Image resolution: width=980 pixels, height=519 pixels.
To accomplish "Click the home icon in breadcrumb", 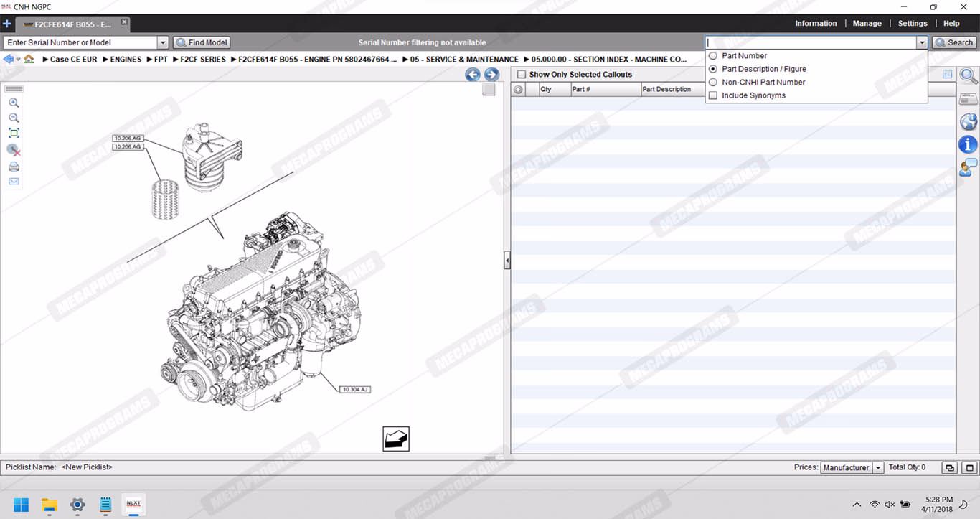I will (29, 60).
